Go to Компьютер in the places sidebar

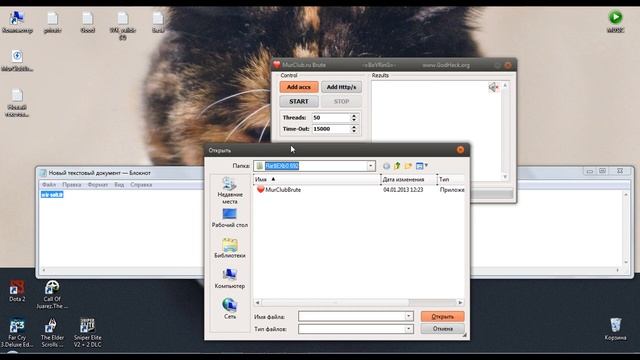[230, 279]
